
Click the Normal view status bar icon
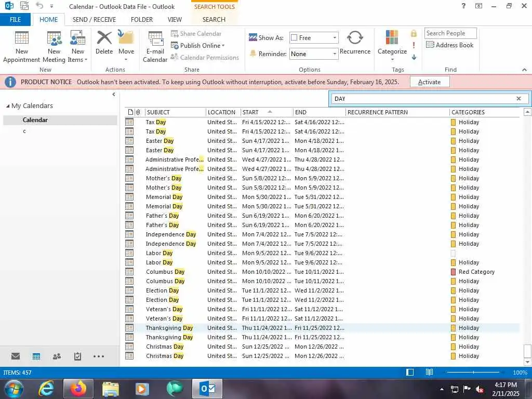pos(410,373)
